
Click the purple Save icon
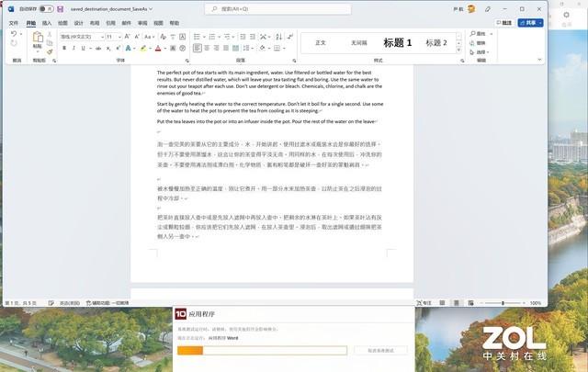tap(61, 9)
